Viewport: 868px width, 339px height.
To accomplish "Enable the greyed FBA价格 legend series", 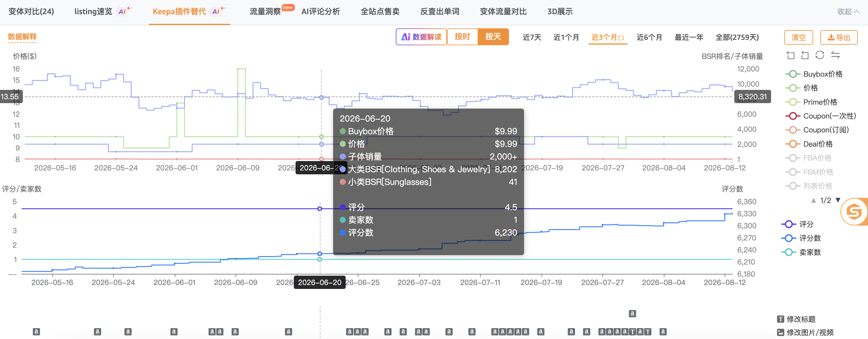I will point(808,158).
